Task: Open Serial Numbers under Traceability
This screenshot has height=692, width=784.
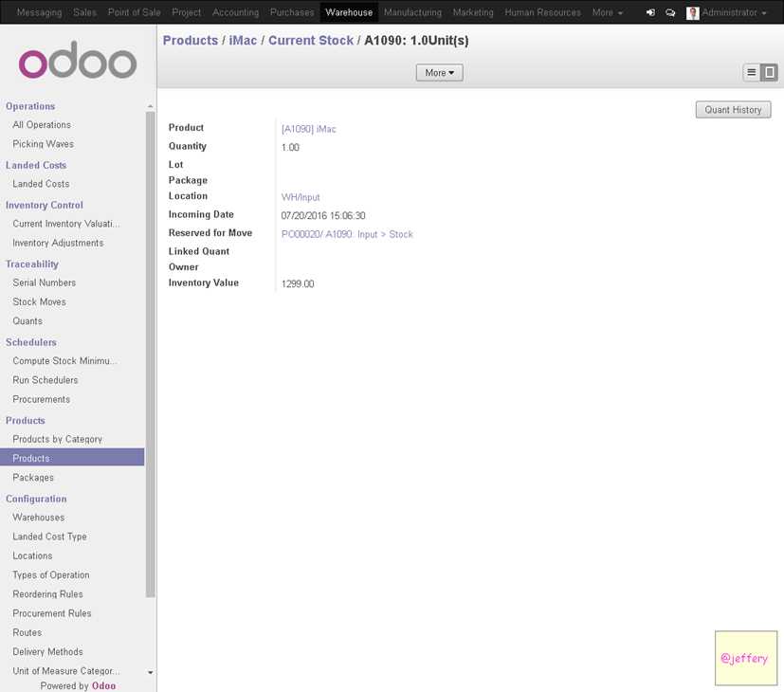Action: tap(45, 283)
